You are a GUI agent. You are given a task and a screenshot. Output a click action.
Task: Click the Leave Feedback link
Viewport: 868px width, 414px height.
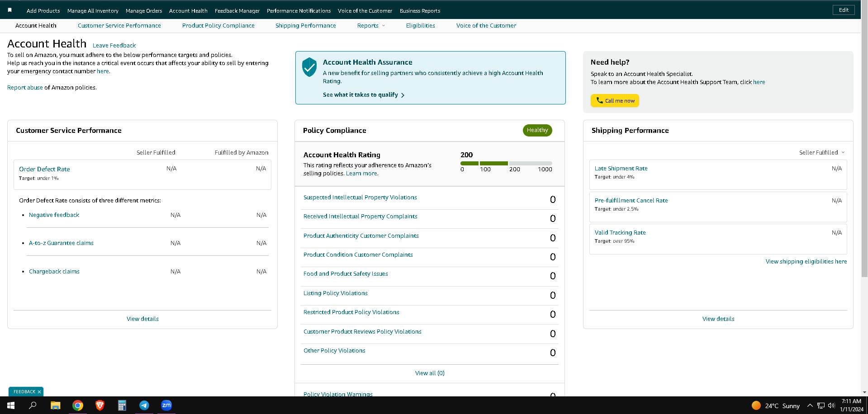pyautogui.click(x=114, y=46)
